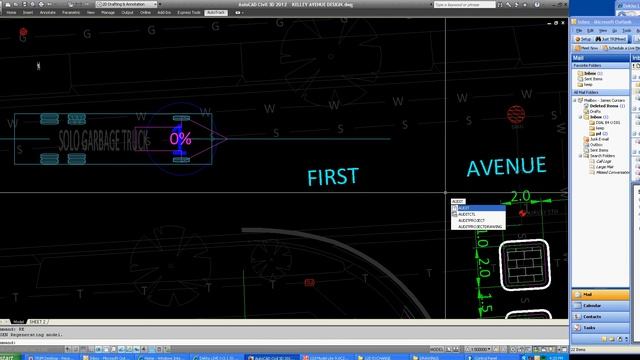Select the SOLO GARBAGE TRUCK text
Viewport: 640px width, 360px height.
click(x=103, y=141)
